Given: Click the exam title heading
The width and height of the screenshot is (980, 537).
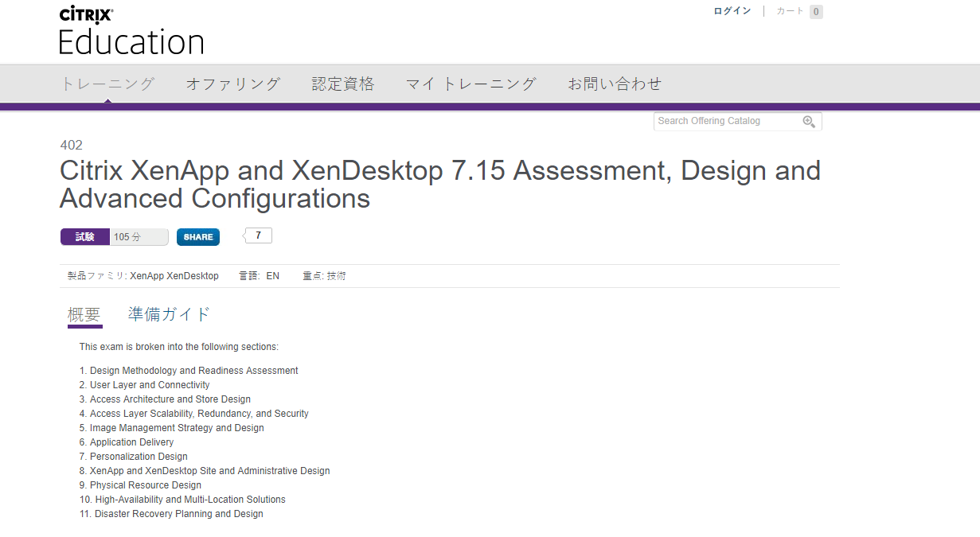Looking at the screenshot, I should click(440, 184).
